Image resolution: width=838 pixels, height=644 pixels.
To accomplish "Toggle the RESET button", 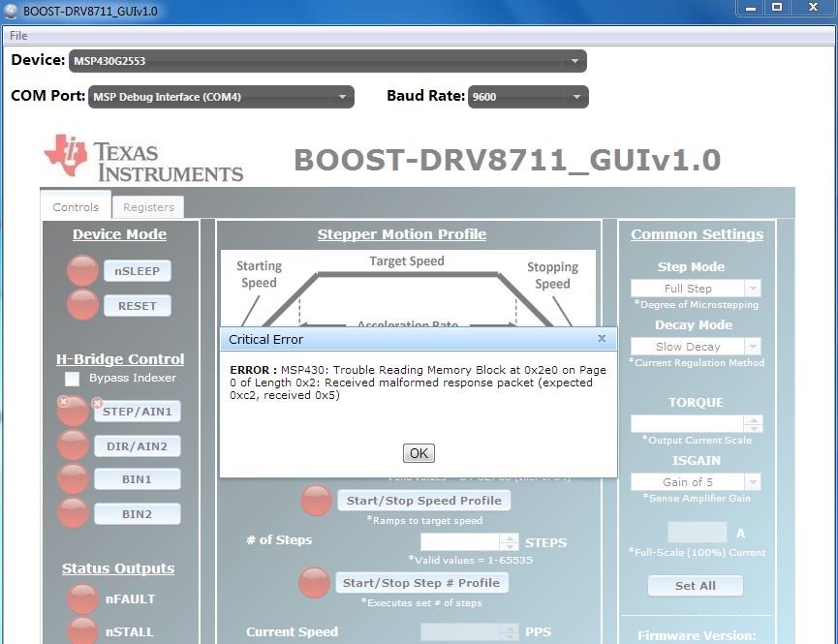I will (138, 306).
